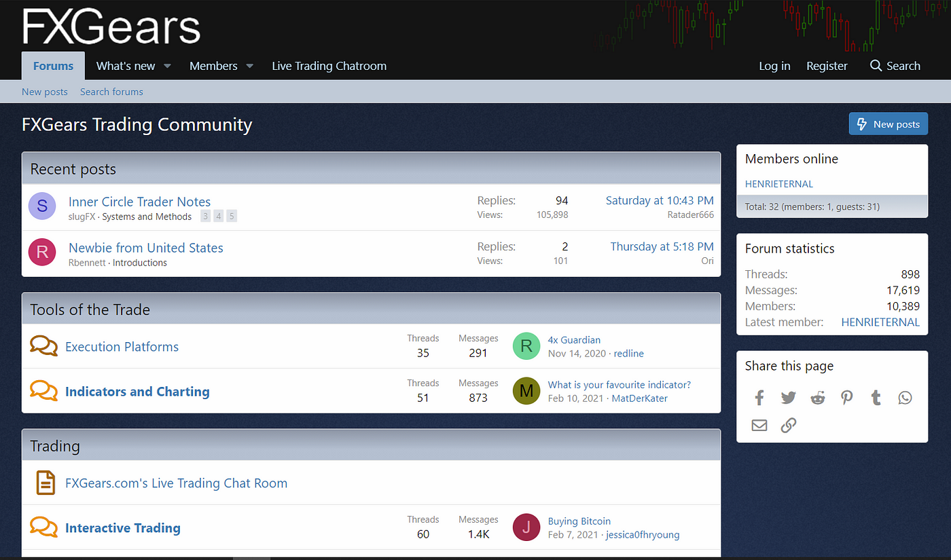Screen dimensions: 951x560
Task: Click the Interactive Trading bubbles icon
Action: click(x=43, y=527)
